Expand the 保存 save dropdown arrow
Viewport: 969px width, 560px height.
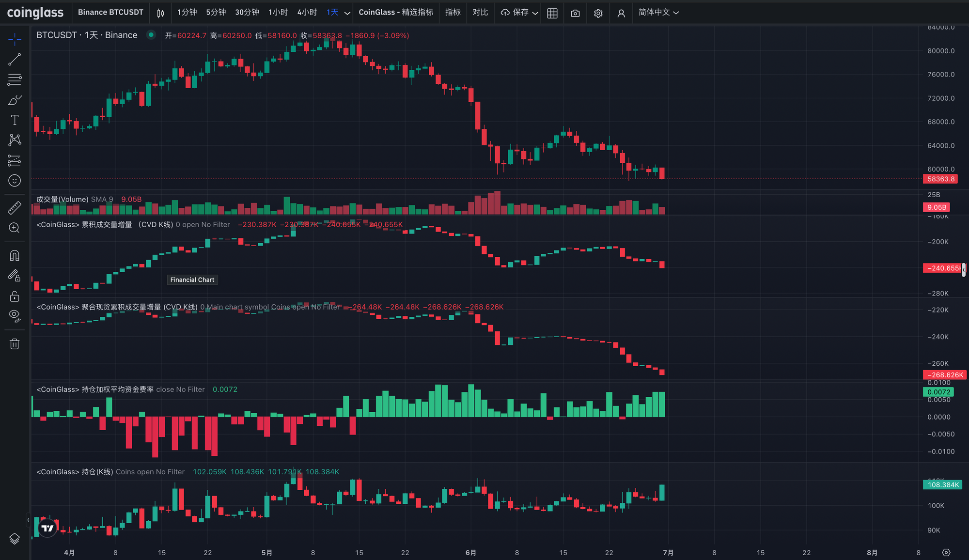point(535,13)
